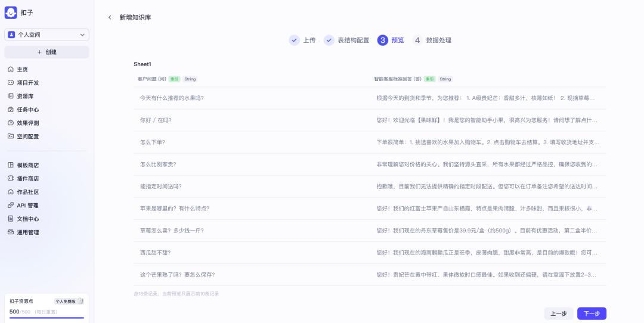Click the home icon next to 主页

(x=11, y=69)
